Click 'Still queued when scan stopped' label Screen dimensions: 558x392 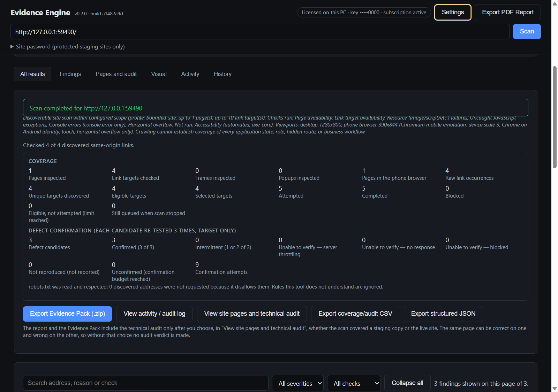[x=149, y=213]
